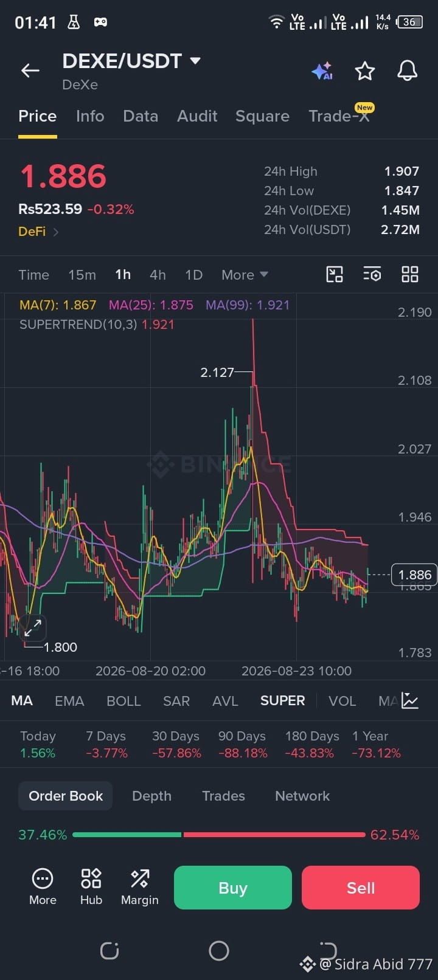Tap the MA(25): 1.875 indicator label
438x980 pixels.
click(151, 305)
